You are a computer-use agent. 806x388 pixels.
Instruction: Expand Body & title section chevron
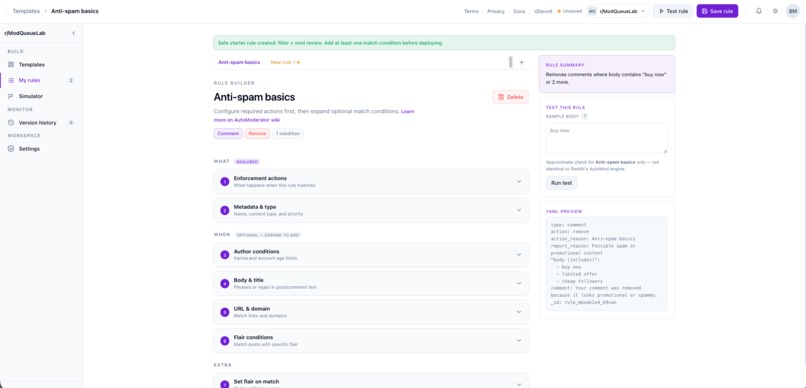(x=519, y=283)
